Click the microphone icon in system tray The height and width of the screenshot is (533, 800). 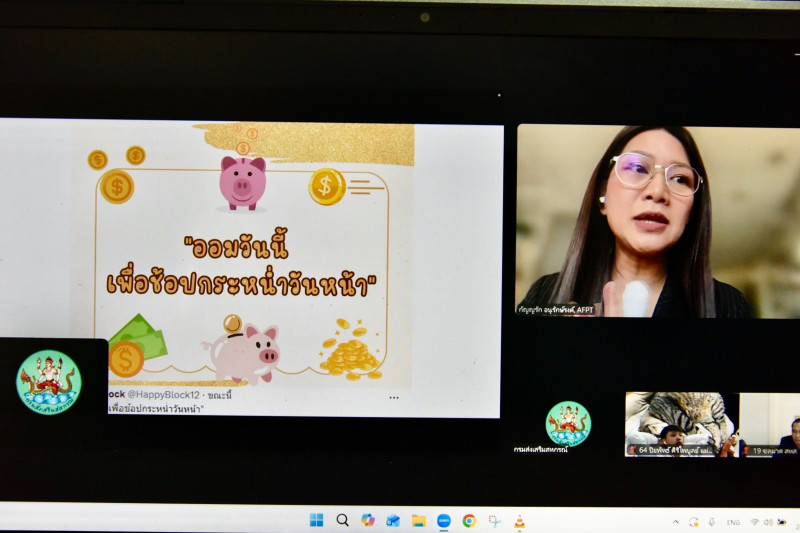point(711,521)
